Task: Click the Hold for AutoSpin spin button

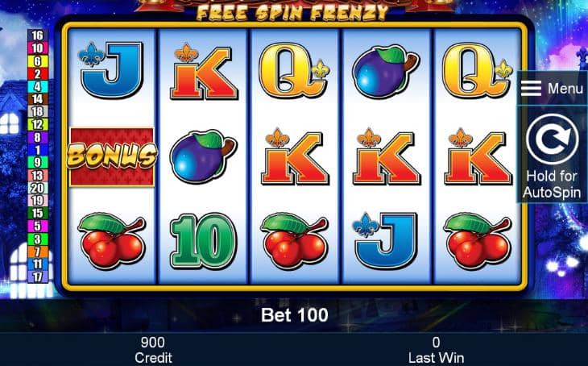Action: click(x=552, y=155)
